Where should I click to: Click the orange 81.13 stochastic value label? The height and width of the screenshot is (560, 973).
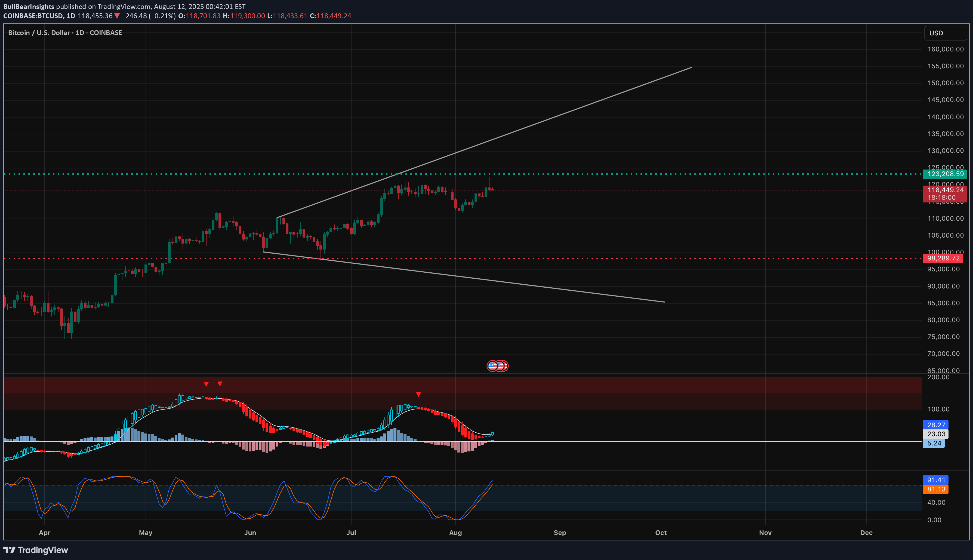(x=936, y=489)
